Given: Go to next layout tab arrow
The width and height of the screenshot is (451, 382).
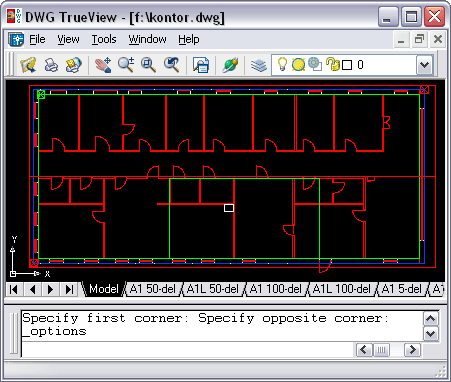Looking at the screenshot, I should coord(51,289).
